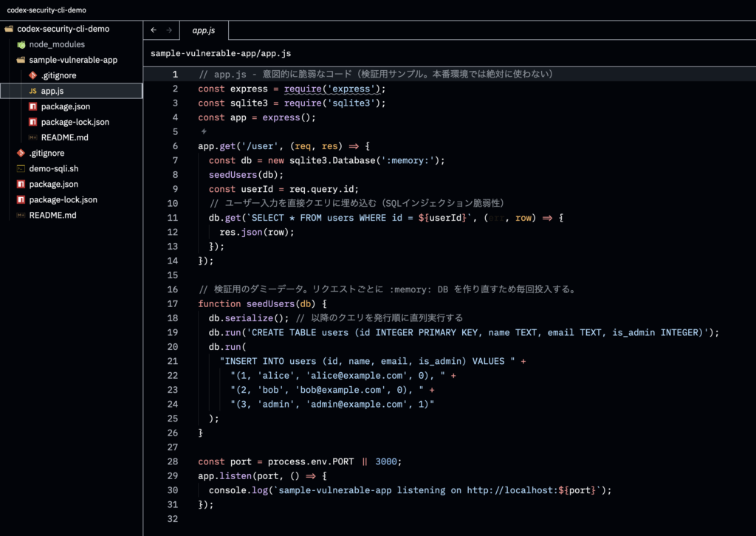This screenshot has height=536, width=756.
Task: Click the INSERT INTO users string
Action: click(x=367, y=361)
